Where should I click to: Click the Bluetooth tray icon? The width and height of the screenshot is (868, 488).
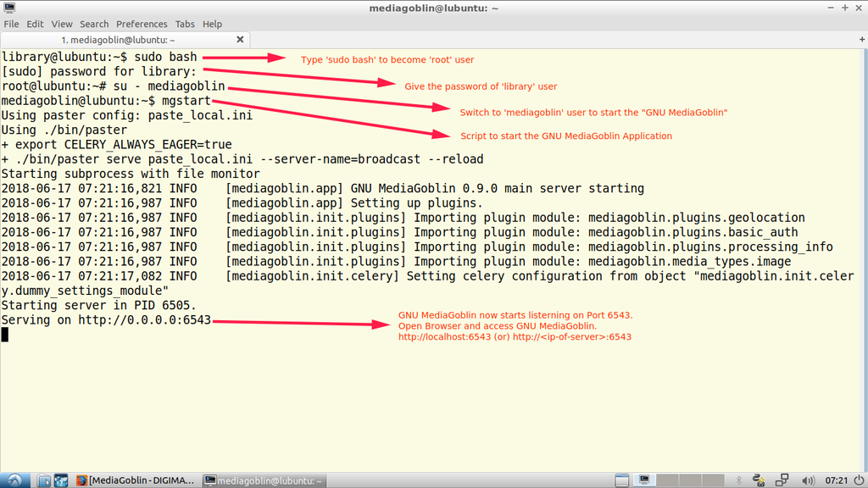739,480
